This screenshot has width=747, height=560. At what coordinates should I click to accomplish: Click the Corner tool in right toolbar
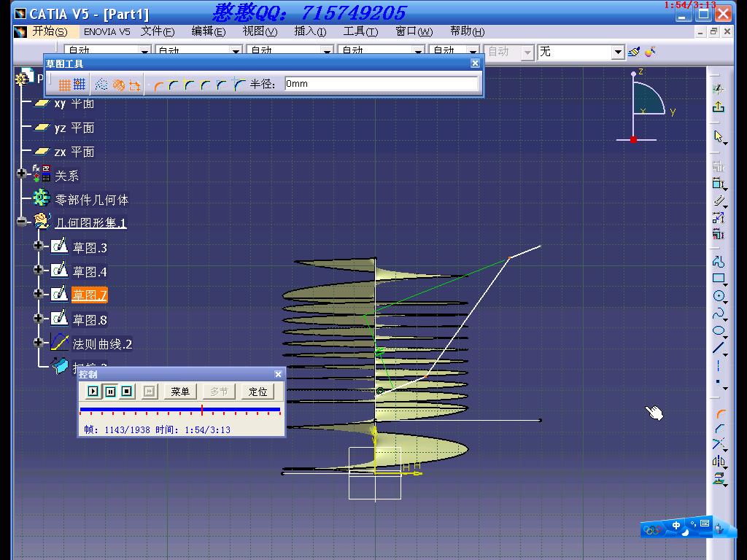pos(720,413)
